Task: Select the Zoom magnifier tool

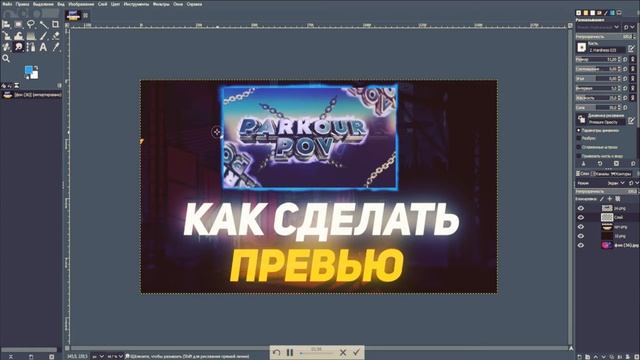Action: click(x=6, y=59)
